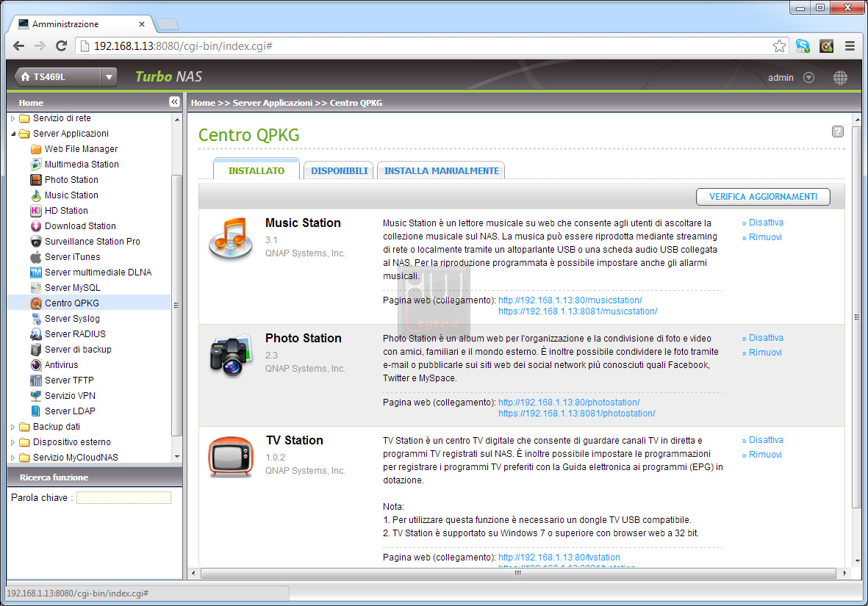Click Home in breadcrumb

[203, 102]
